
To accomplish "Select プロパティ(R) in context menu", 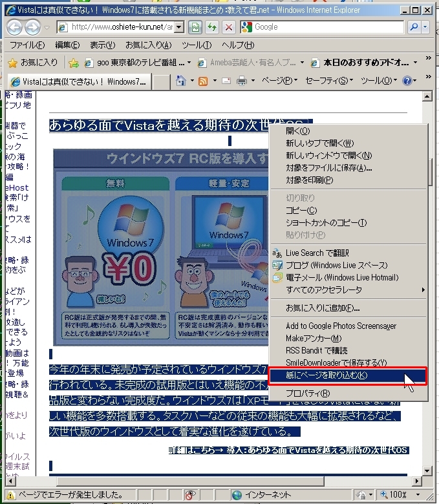I will pos(348,394).
